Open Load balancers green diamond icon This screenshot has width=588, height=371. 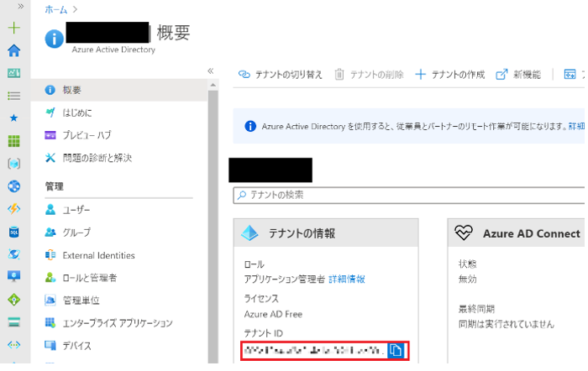tap(14, 300)
